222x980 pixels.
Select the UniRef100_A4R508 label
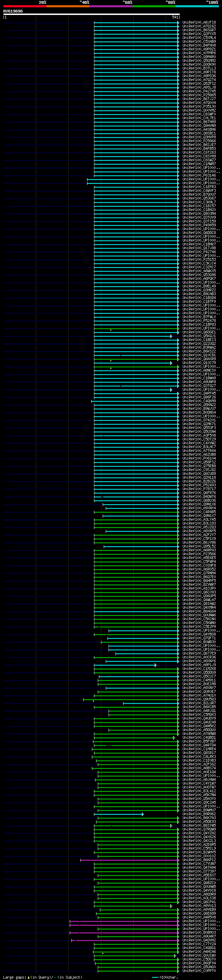click(199, 917)
